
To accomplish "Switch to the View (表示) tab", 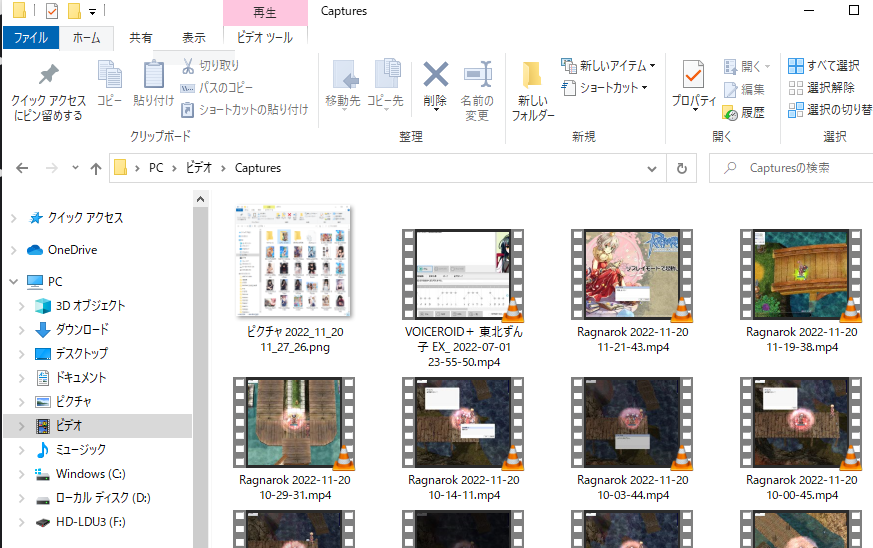I will pyautogui.click(x=194, y=38).
